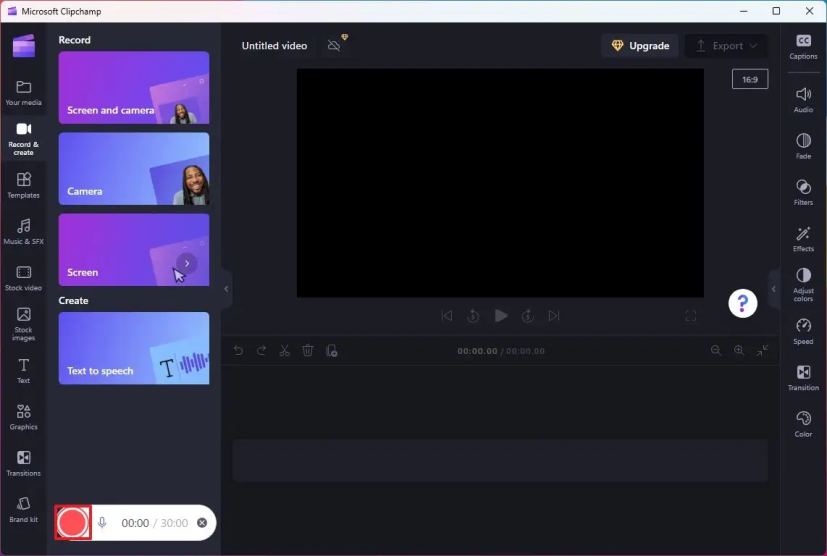This screenshot has height=556, width=827.
Task: Open the Transitions sidebar tab
Action: click(23, 463)
